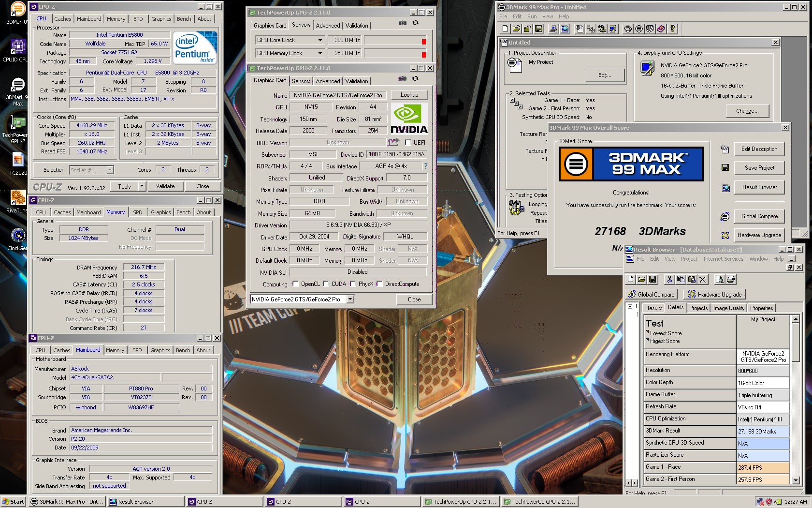The image size is (812, 508).
Task: Click BIOS export share icon in GPU-Z
Action: tap(393, 142)
